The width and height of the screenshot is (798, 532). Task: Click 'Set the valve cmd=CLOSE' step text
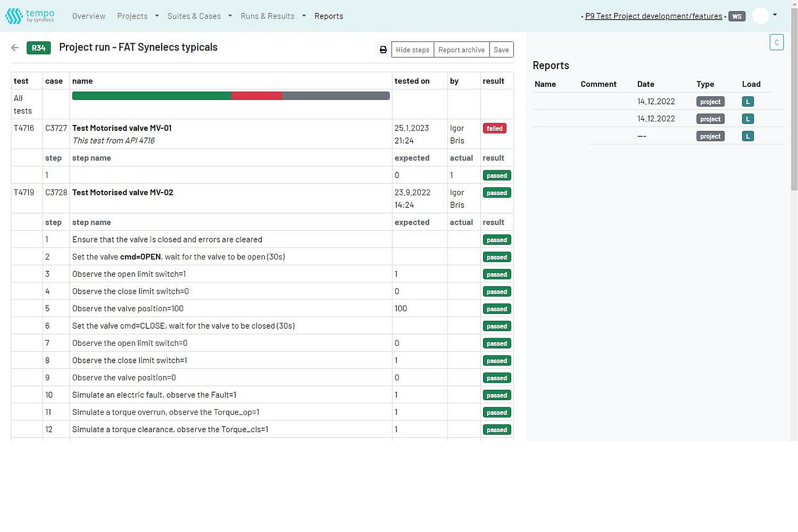[184, 326]
